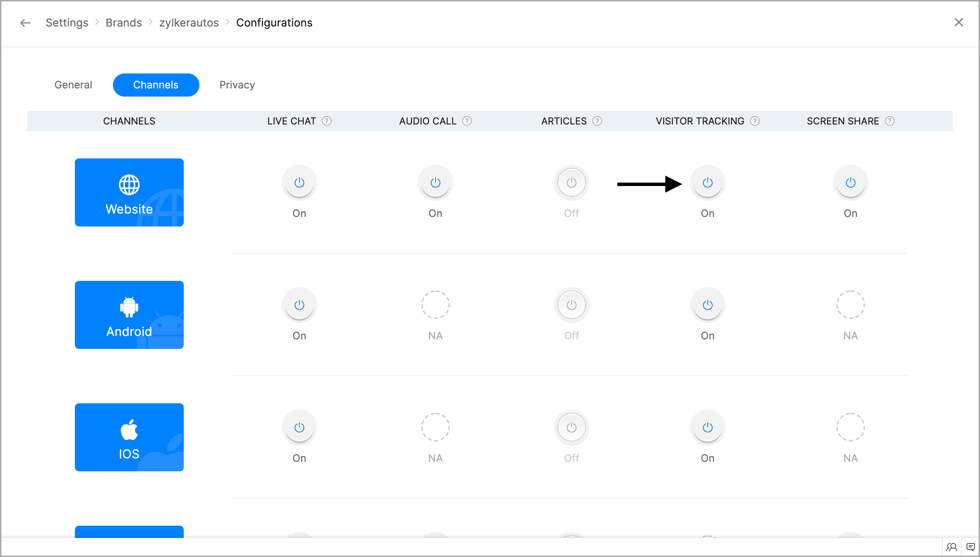This screenshot has height=557, width=980.
Task: Turn off Website Live Chat
Action: pos(299,183)
